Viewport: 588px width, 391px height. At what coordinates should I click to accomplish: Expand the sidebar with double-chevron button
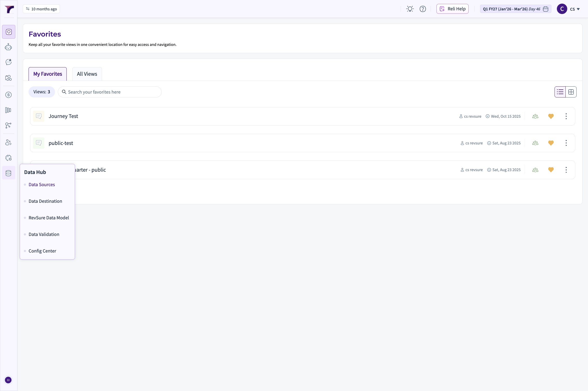click(8, 380)
